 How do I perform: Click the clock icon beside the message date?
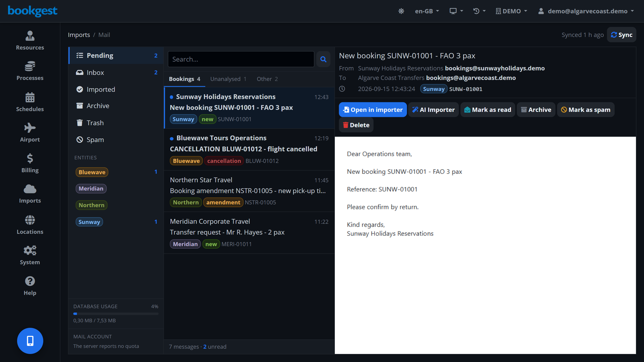click(x=342, y=89)
